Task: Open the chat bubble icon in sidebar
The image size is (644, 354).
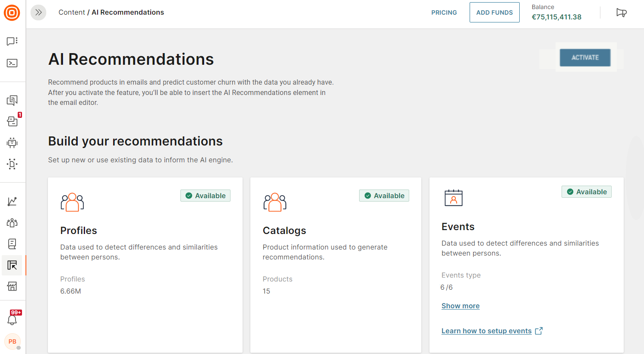Action: coord(12,41)
